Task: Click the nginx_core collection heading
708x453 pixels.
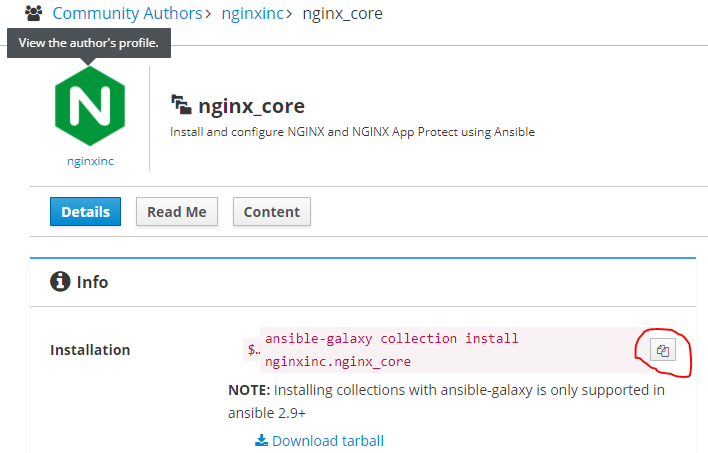Action: 252,106
